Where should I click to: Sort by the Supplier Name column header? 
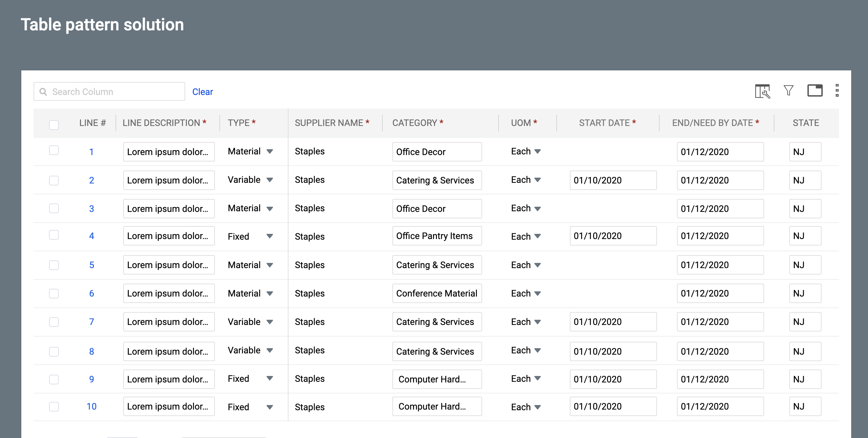click(328, 123)
